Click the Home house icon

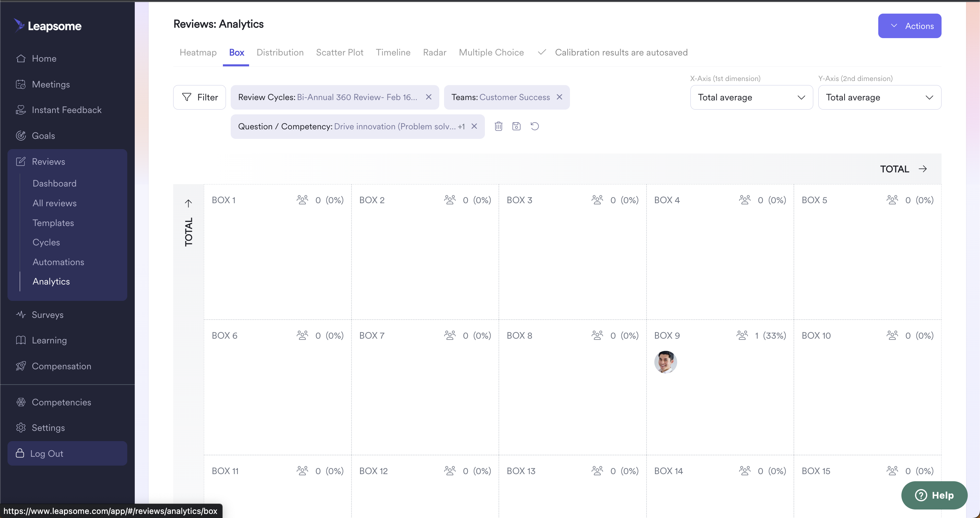(x=21, y=58)
